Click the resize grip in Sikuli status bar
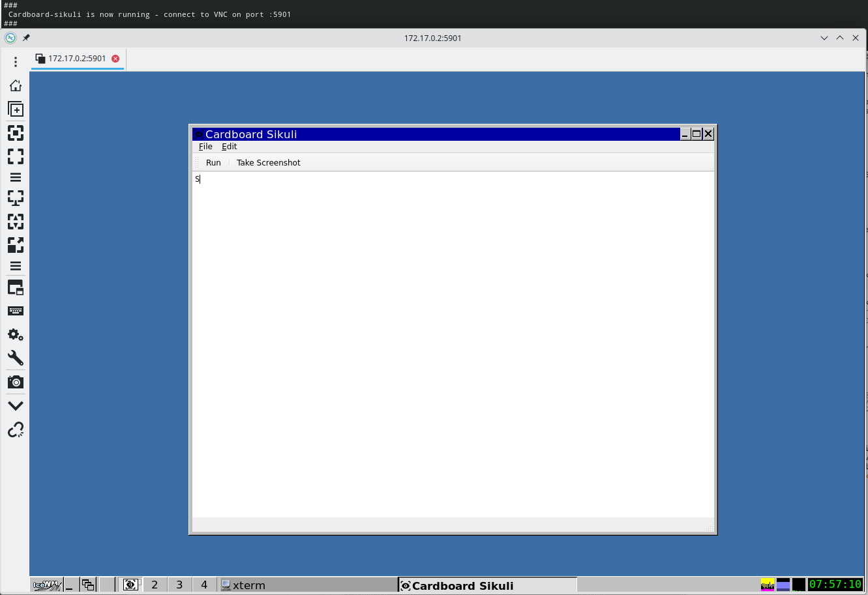868x595 pixels. [x=709, y=527]
